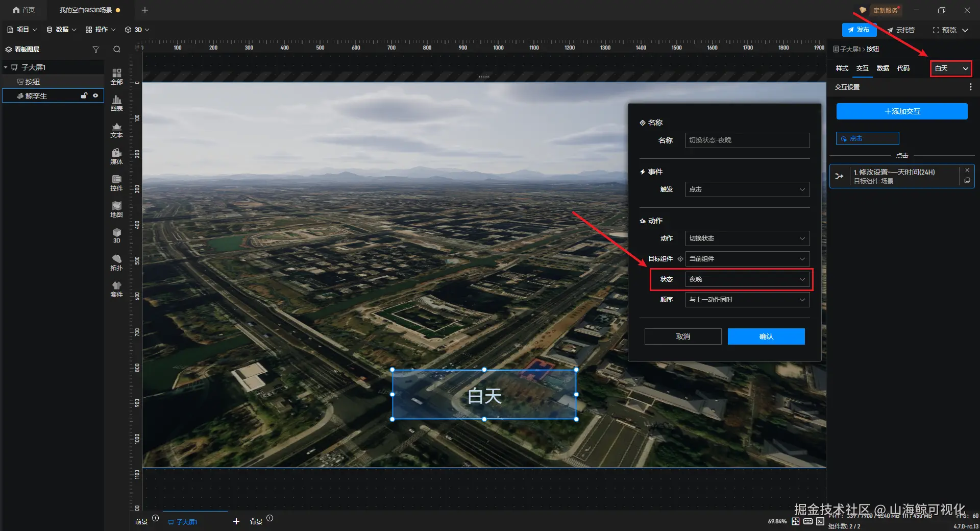Open the 顺序 order dropdown
Viewport: 980px width, 531px height.
(x=747, y=300)
